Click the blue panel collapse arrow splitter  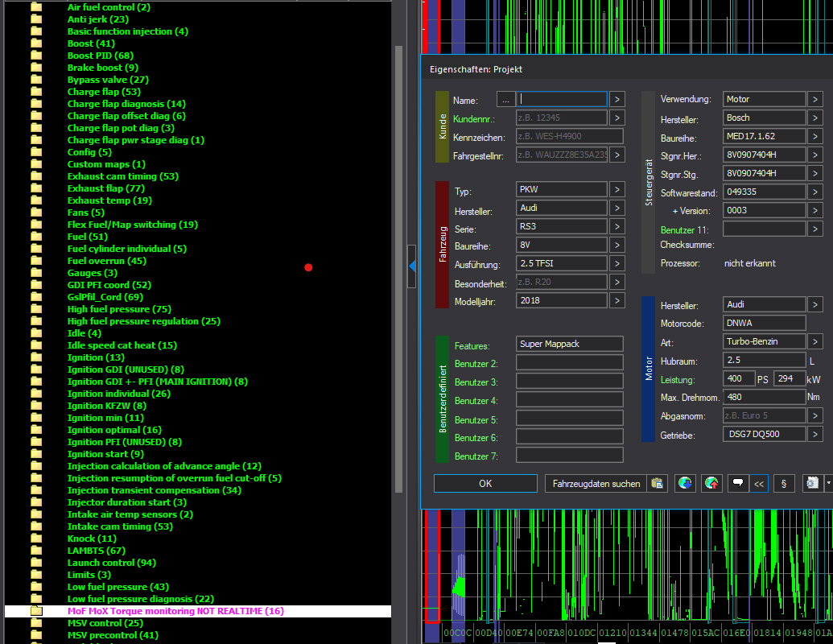(412, 266)
